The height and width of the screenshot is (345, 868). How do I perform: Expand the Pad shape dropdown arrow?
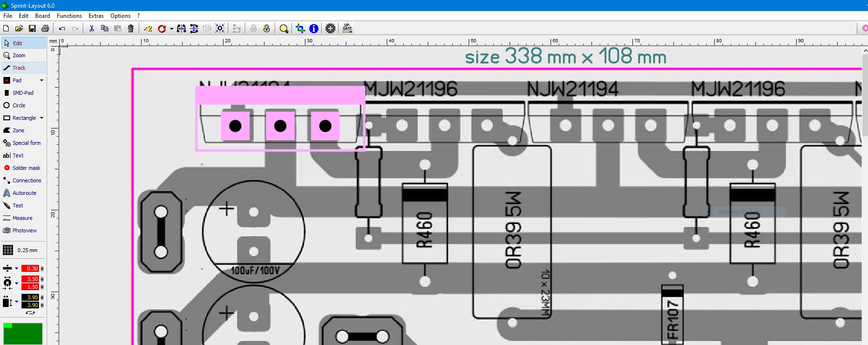[x=41, y=80]
